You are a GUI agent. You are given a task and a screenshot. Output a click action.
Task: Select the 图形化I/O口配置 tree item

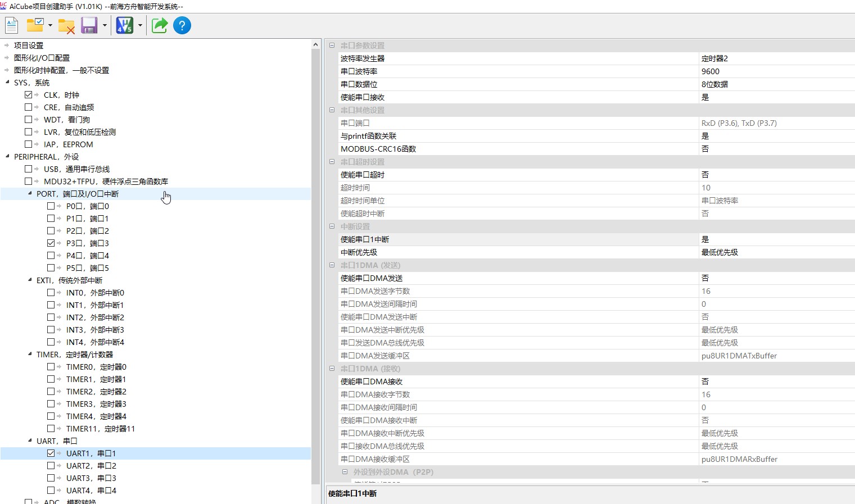[x=42, y=58]
